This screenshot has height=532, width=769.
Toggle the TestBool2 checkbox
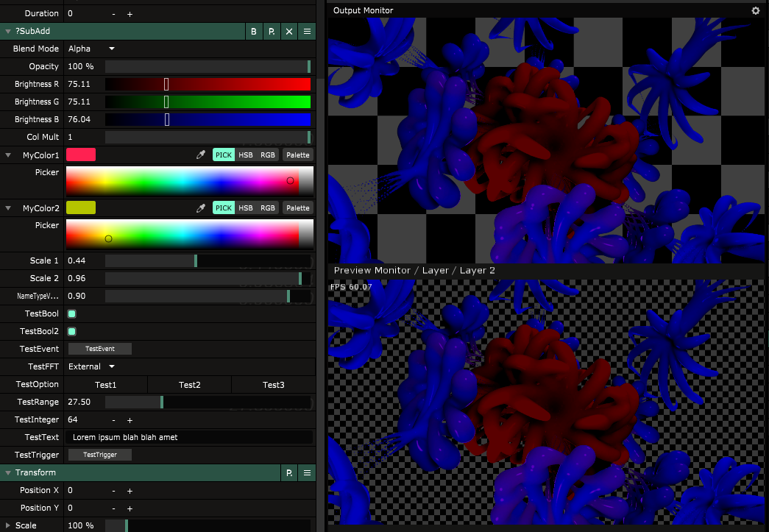click(72, 332)
